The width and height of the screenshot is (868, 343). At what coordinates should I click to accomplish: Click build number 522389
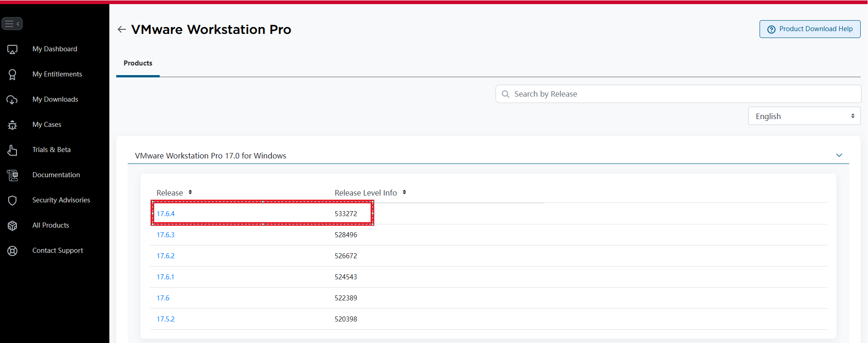point(346,298)
